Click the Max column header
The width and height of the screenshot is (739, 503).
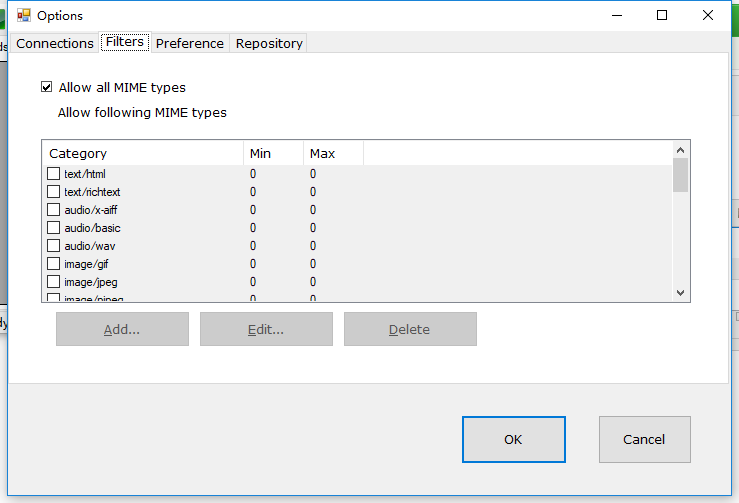tap(333, 154)
